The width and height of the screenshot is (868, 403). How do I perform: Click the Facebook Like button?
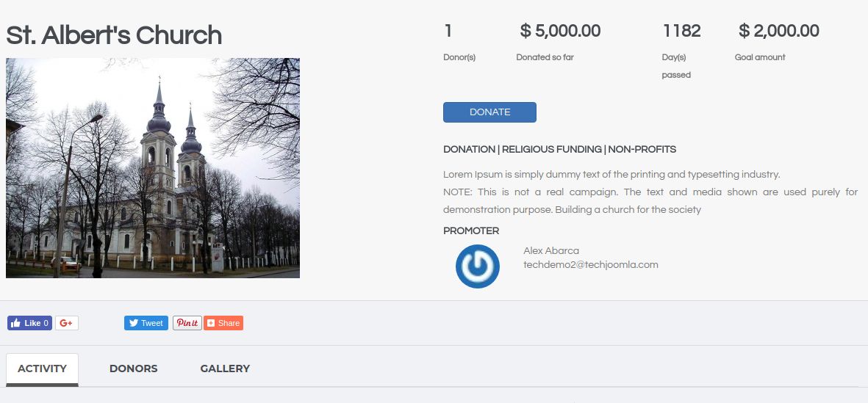(29, 323)
